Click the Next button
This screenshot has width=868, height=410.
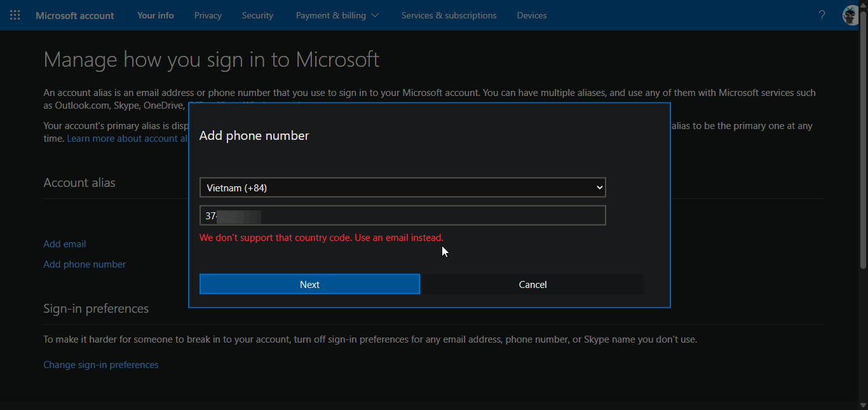coord(309,284)
